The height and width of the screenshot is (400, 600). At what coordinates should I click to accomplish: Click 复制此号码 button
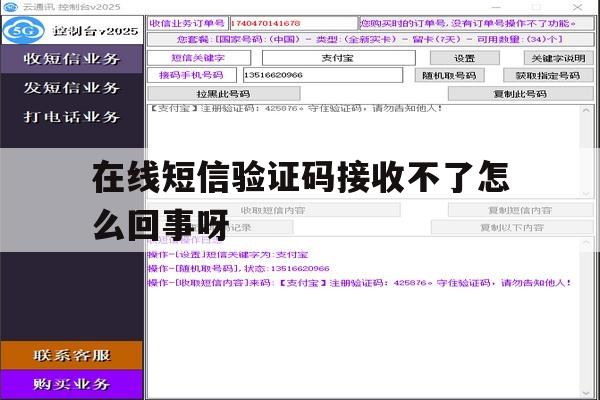point(520,94)
